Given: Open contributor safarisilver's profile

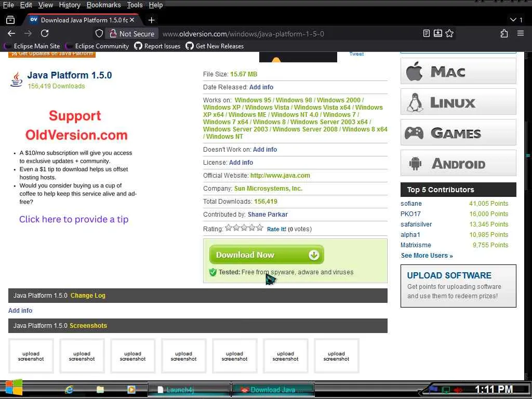Looking at the screenshot, I should [x=416, y=224].
